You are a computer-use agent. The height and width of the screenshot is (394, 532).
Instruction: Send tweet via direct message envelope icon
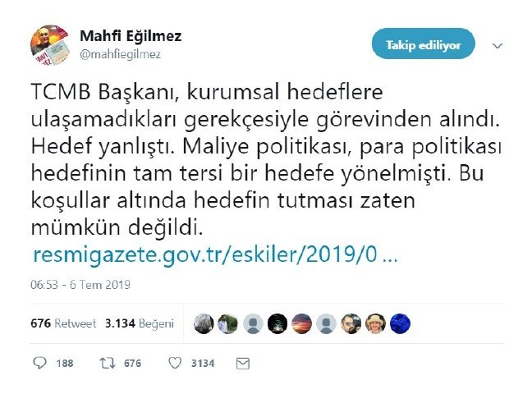(242, 362)
